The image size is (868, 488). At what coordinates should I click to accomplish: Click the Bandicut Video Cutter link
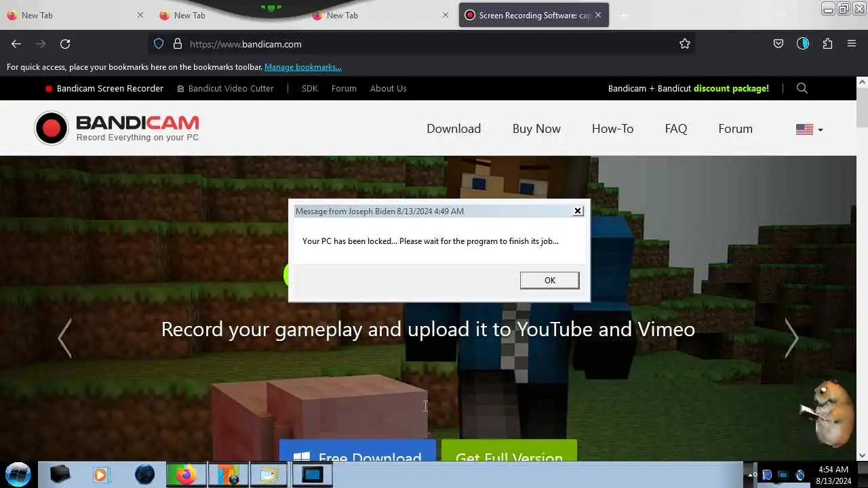(x=225, y=88)
